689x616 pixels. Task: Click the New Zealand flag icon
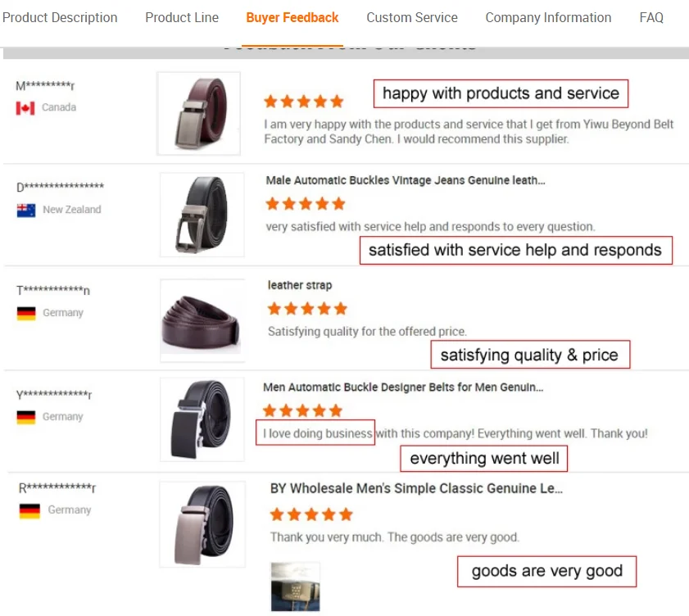tap(26, 211)
